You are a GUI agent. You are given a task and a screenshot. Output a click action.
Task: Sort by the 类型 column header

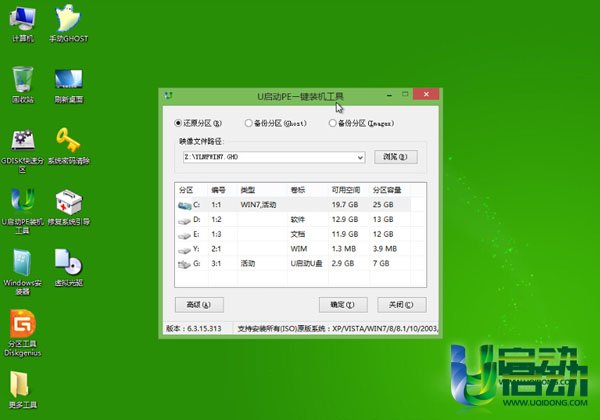pyautogui.click(x=248, y=190)
